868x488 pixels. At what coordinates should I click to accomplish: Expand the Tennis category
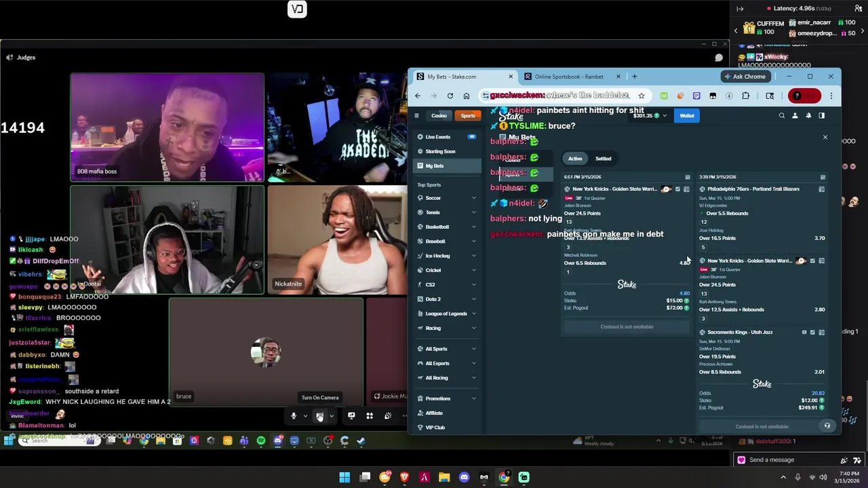coord(474,212)
